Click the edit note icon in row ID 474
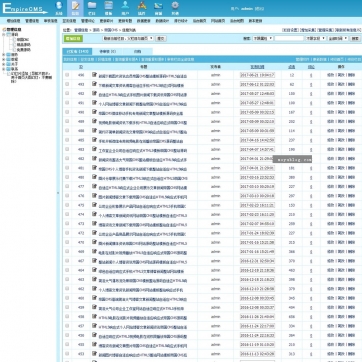 (95, 214)
